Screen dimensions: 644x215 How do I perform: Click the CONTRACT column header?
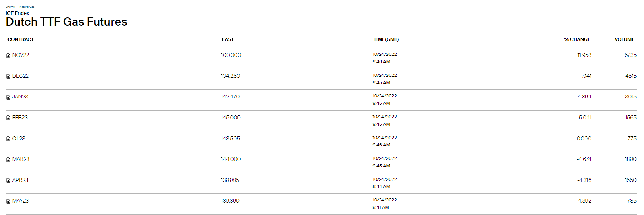point(21,39)
